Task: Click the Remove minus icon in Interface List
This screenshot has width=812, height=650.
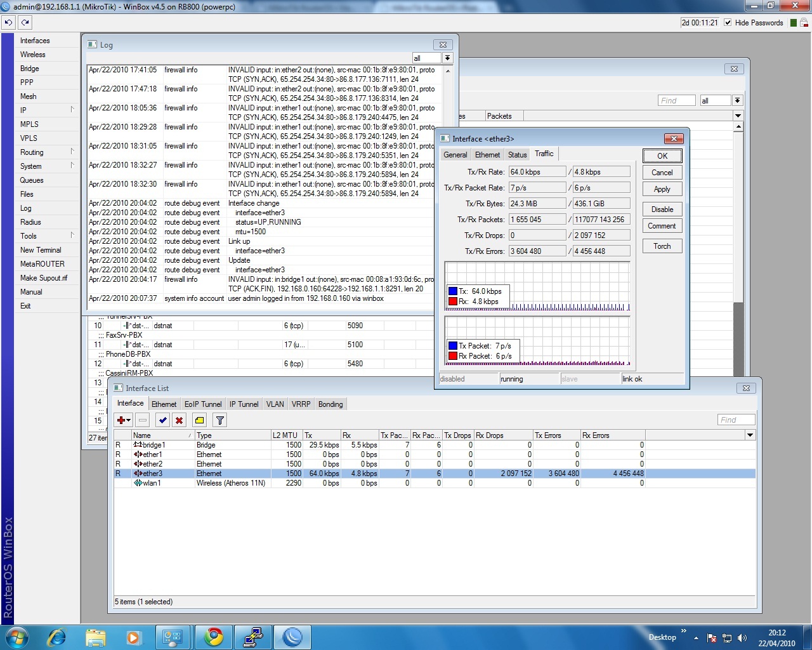Action: click(143, 420)
